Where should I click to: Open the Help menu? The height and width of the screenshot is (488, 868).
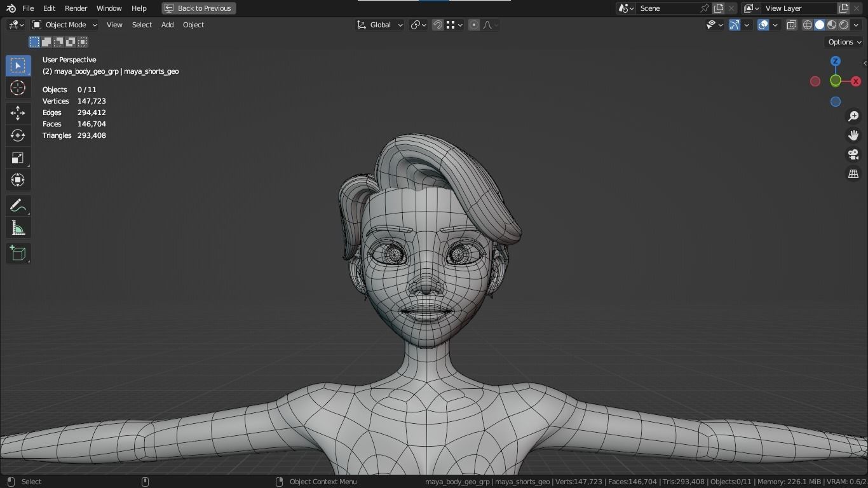(x=139, y=8)
